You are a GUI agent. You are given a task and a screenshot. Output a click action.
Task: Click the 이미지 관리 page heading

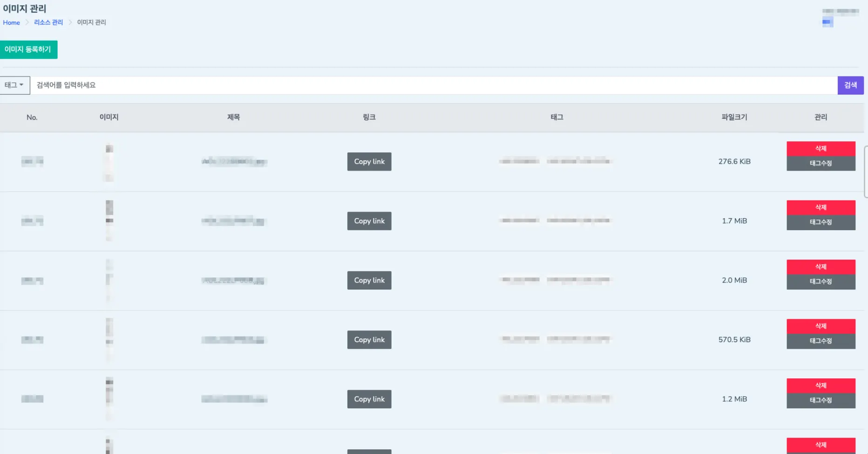25,9
